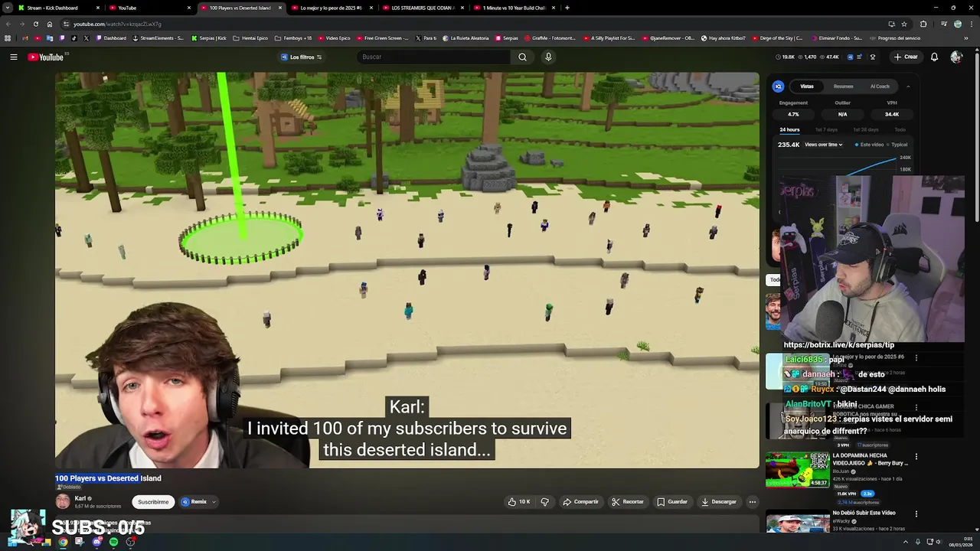This screenshot has width=980, height=551.
Task: Go to the YouTube home logo
Action: pyautogui.click(x=46, y=57)
